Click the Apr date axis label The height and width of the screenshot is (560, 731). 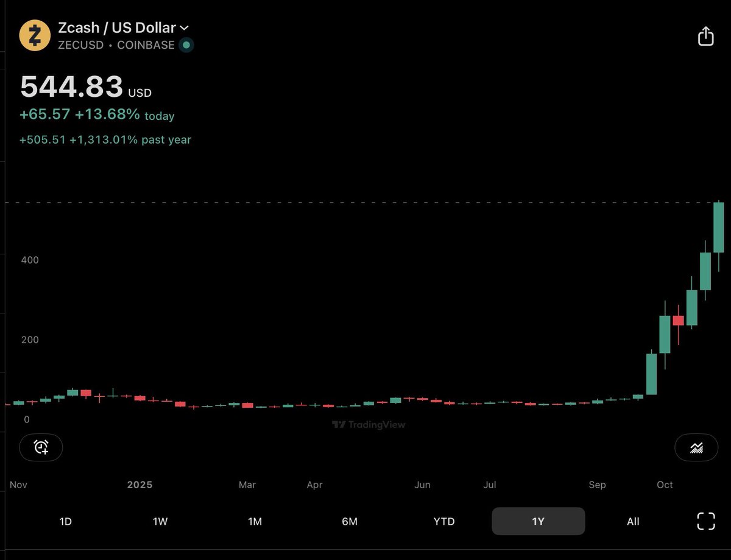tap(314, 485)
